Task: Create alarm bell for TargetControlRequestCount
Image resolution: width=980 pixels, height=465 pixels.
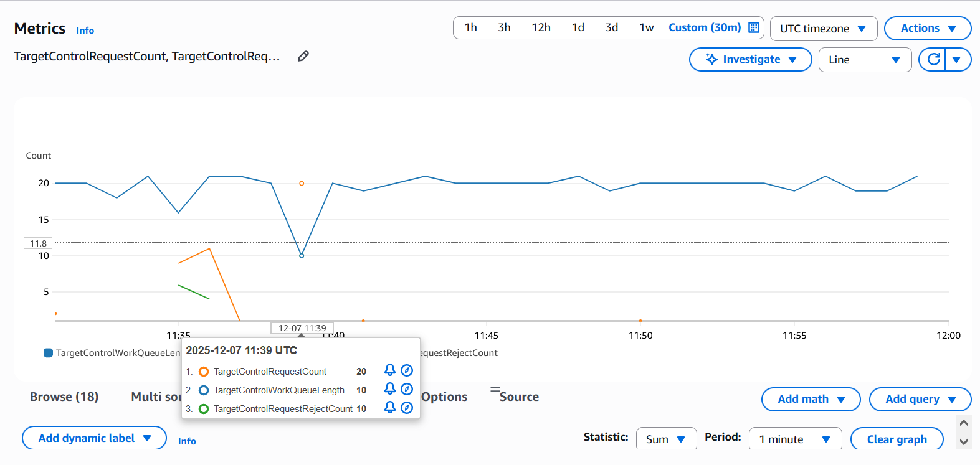Action: [390, 370]
